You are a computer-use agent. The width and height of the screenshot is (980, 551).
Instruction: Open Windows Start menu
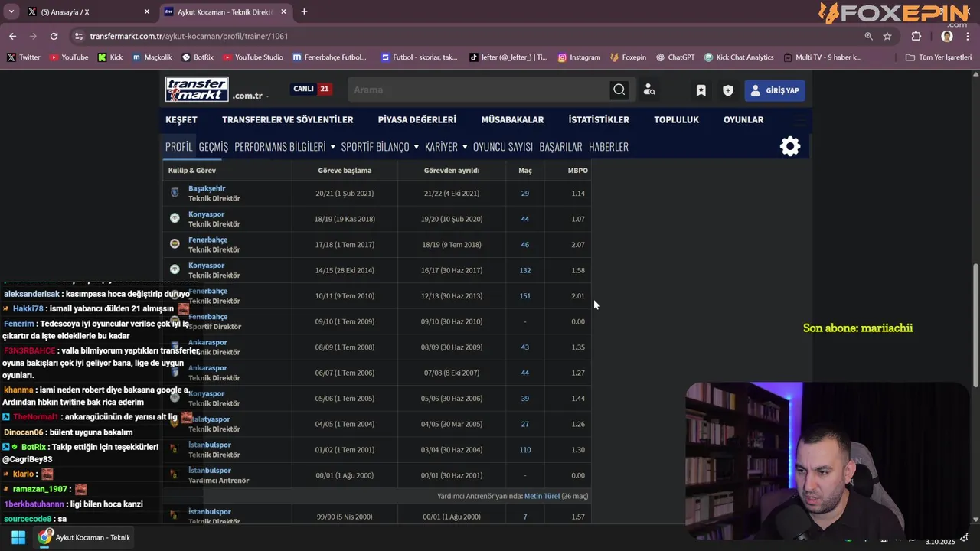(18, 537)
